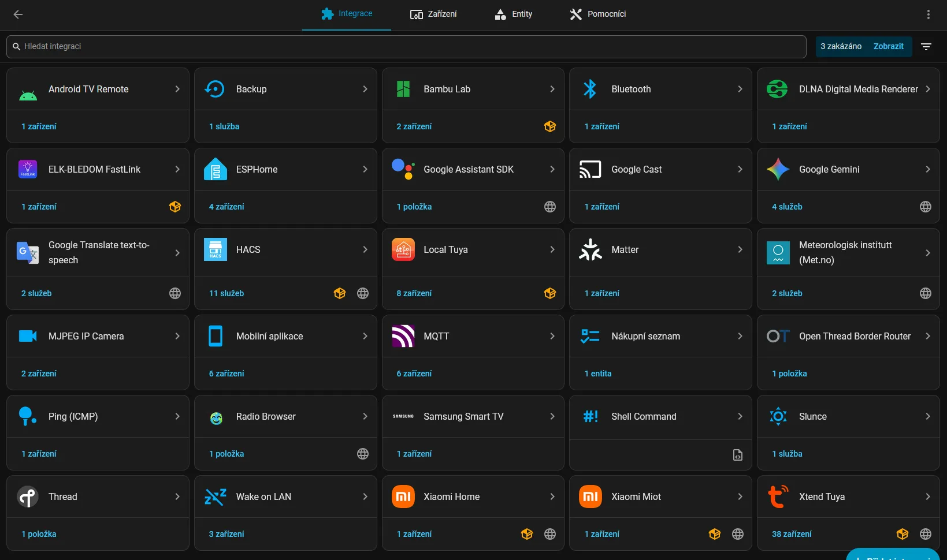Click the Samsung Smart TV logo
Image resolution: width=947 pixels, height=560 pixels.
(403, 416)
